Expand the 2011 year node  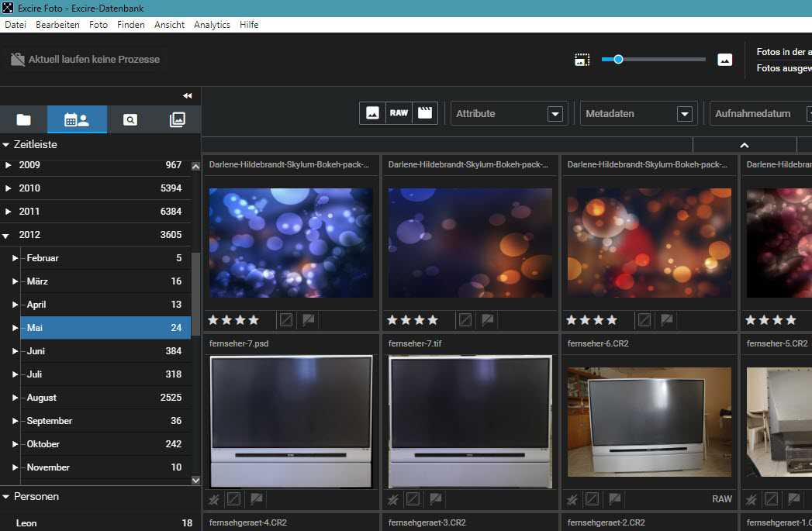click(8, 212)
